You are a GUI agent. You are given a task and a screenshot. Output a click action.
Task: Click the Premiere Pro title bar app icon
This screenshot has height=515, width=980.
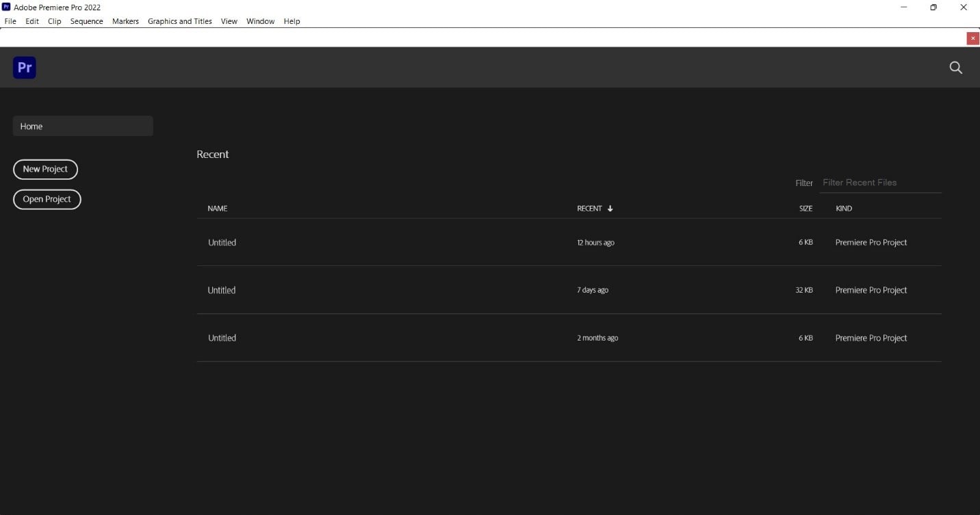(6, 7)
